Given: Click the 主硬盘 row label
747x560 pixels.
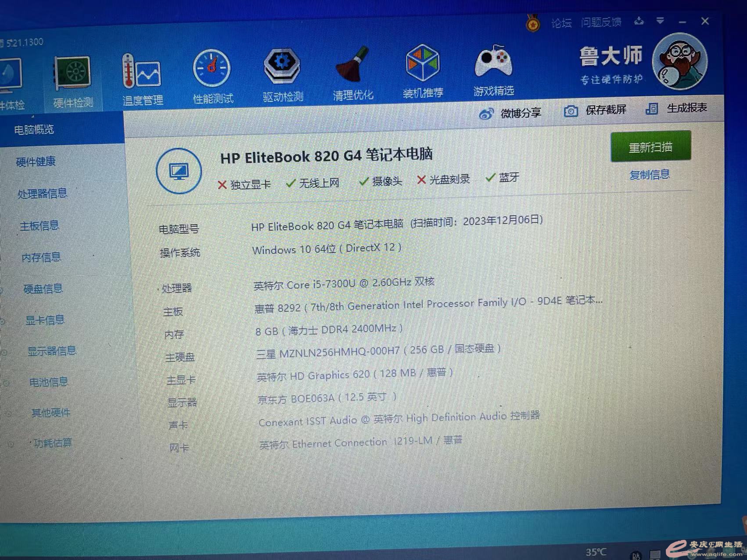Looking at the screenshot, I should point(180,357).
